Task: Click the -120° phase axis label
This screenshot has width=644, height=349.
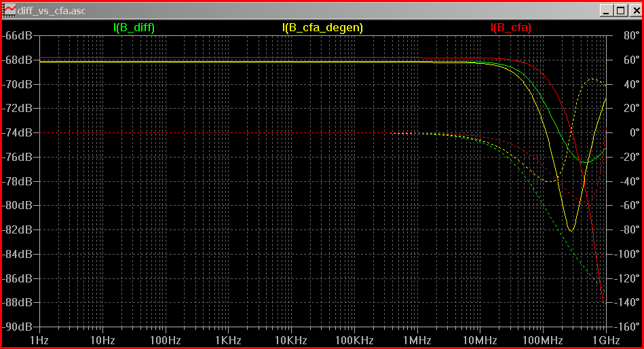Action: [x=626, y=278]
